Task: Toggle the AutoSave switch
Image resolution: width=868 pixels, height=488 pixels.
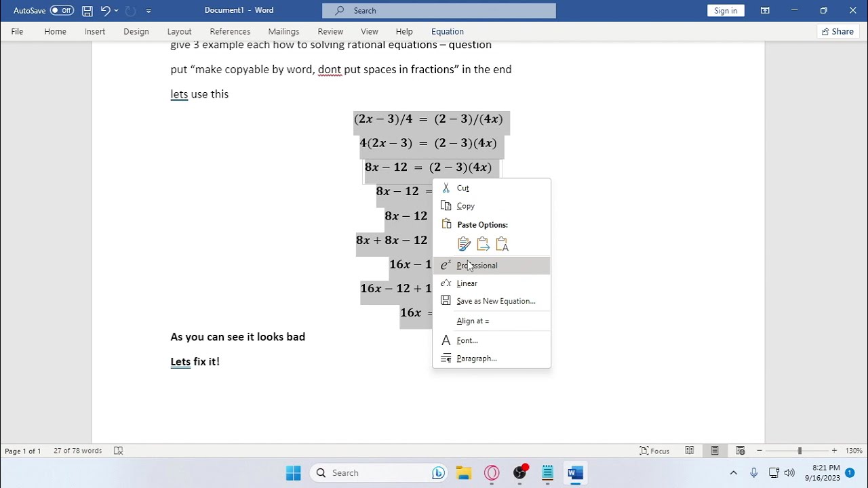Action: pos(62,10)
